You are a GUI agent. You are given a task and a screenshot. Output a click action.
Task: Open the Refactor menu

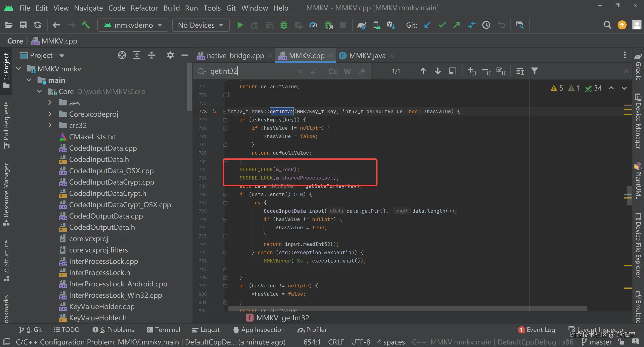point(144,8)
